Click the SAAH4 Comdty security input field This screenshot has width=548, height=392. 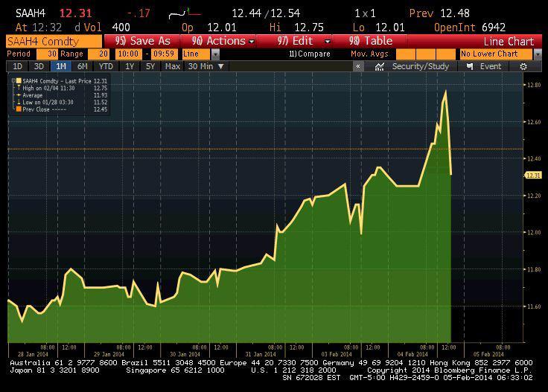[x=52, y=41]
